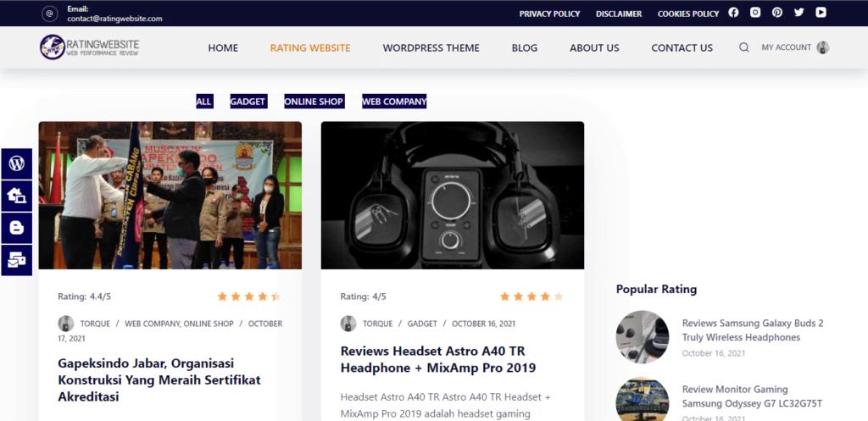Click ONLINE SHOP category on Gapeksindo post
This screenshot has width=868, height=421.
point(209,324)
